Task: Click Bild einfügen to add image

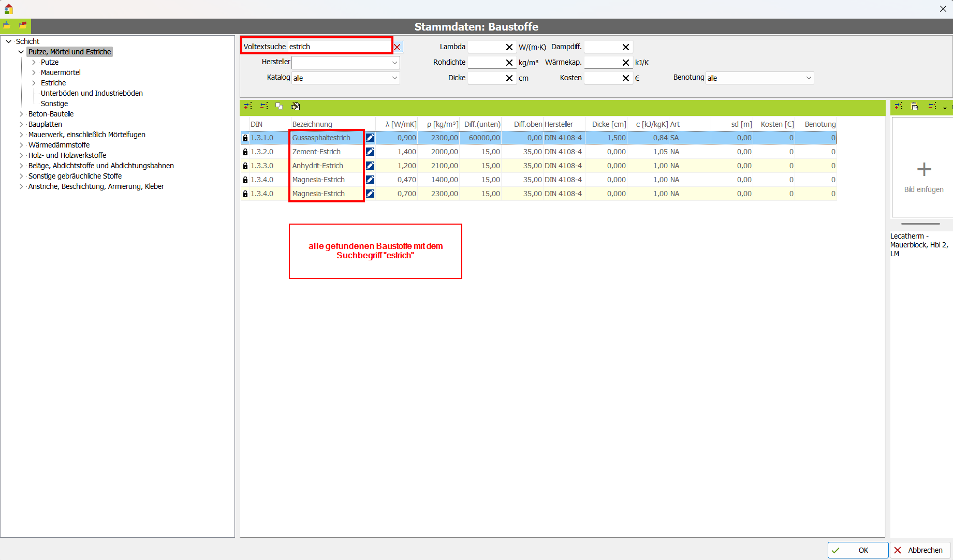Action: 923,176
